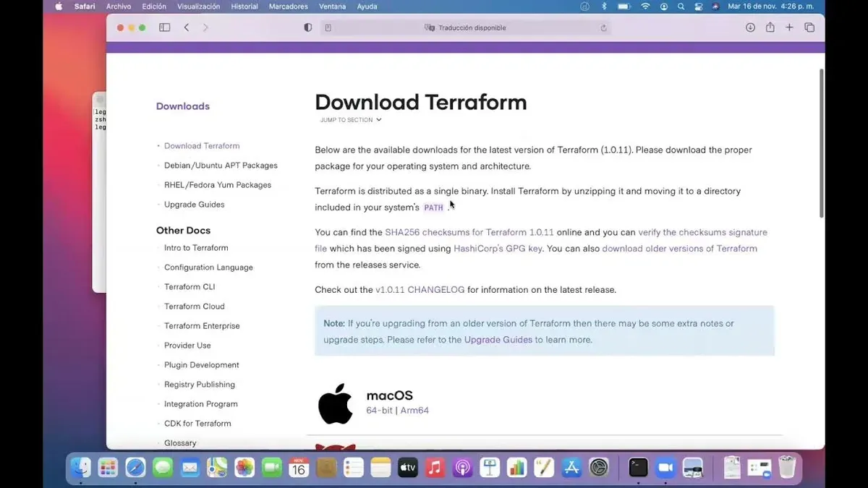
Task: Click the Wi-Fi status icon
Action: tap(645, 7)
